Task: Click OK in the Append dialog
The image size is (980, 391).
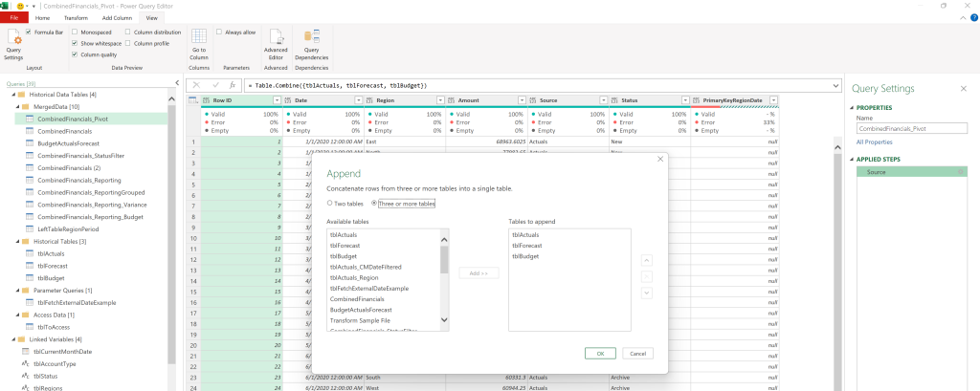Action: pos(600,354)
